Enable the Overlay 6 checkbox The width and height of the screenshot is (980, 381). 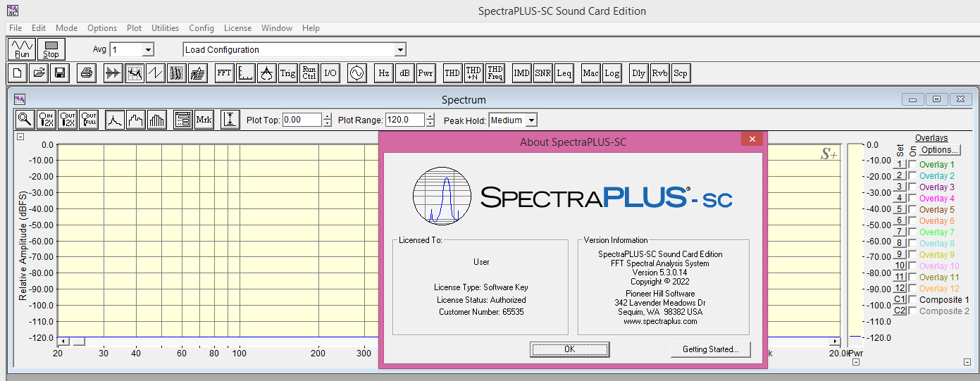pyautogui.click(x=913, y=220)
